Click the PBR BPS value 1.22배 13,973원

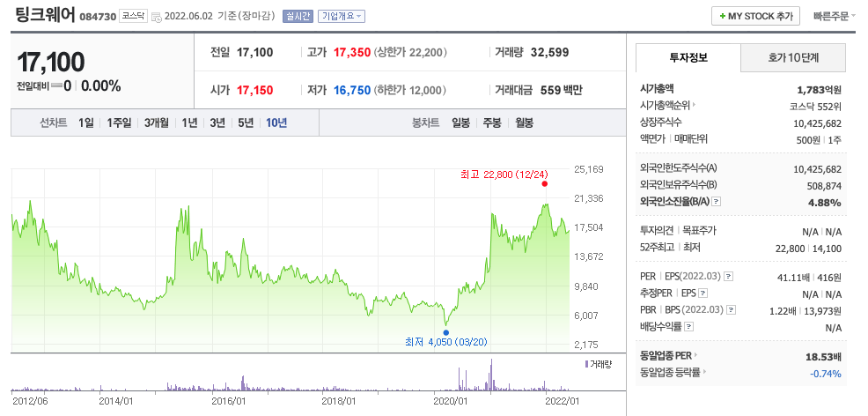[x=805, y=311]
